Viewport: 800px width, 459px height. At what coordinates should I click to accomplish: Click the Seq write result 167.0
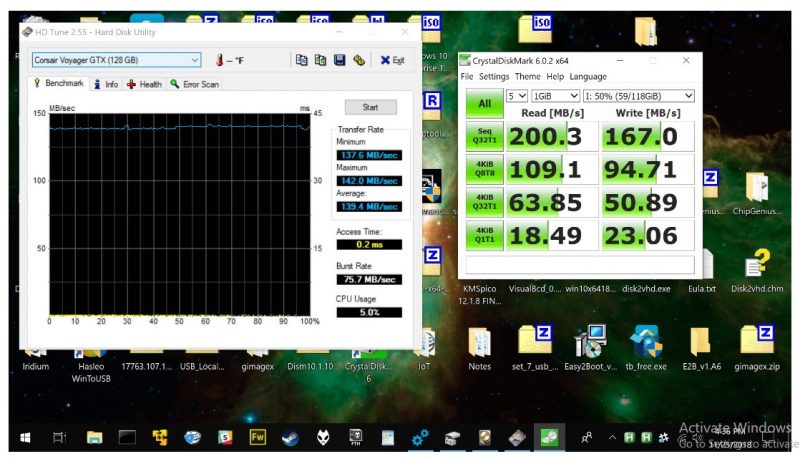(x=647, y=136)
